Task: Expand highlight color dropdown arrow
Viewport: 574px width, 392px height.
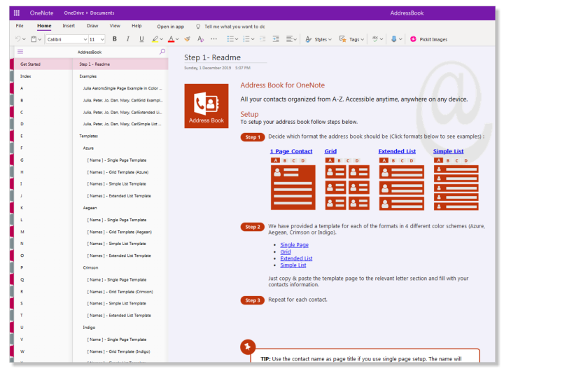Action: [x=162, y=39]
